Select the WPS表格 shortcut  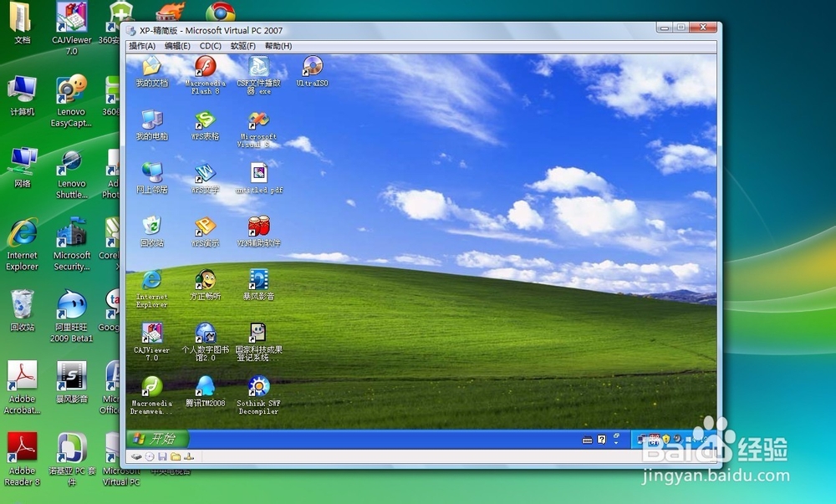coord(206,125)
